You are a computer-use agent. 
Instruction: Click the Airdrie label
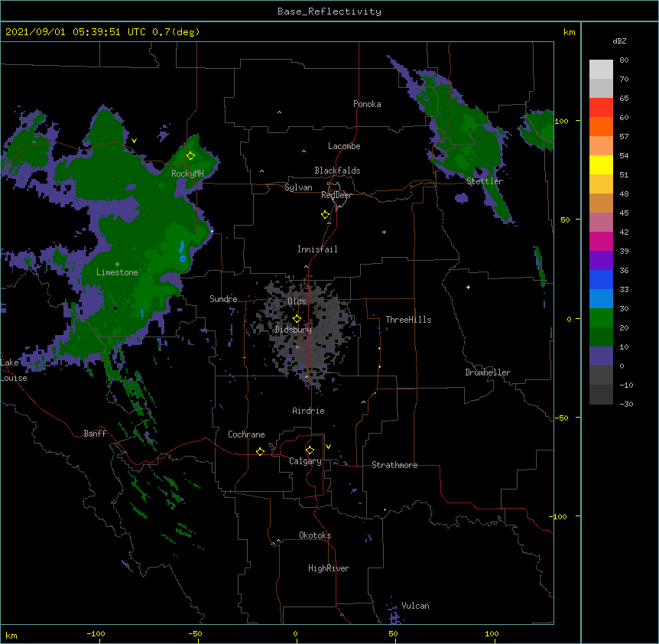309,411
